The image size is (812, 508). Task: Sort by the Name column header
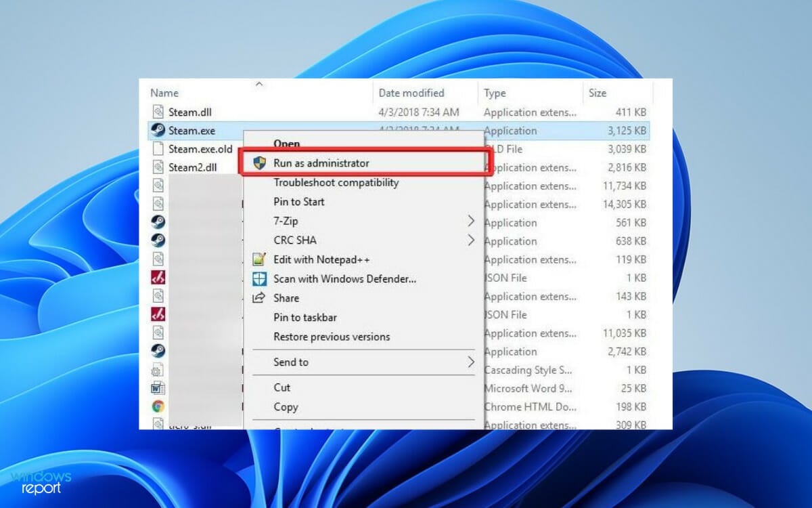(164, 93)
